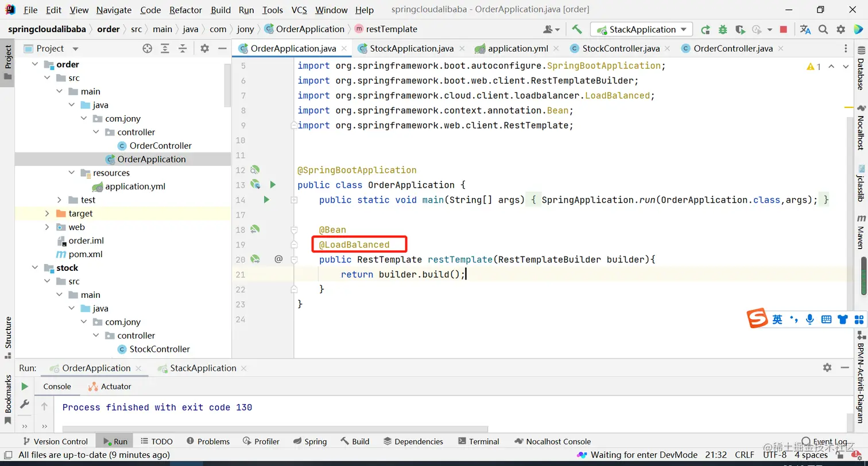
Task: Open Search Everywhere with the magnifier icon
Action: tap(823, 29)
